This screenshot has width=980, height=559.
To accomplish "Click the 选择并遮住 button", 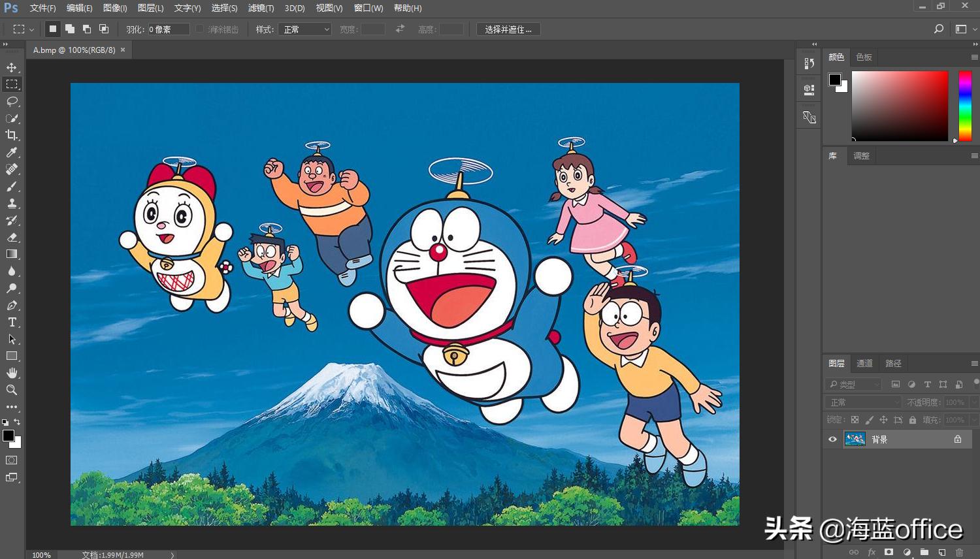I will point(508,29).
